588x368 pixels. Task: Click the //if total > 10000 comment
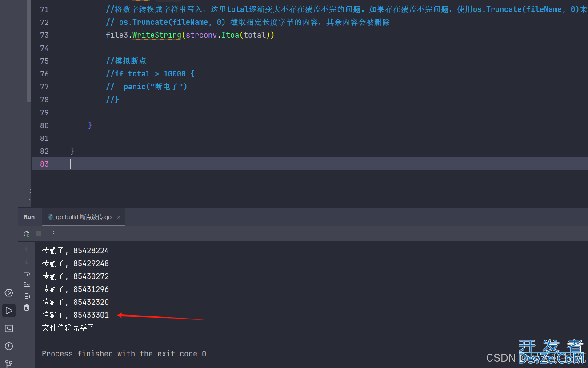point(150,74)
